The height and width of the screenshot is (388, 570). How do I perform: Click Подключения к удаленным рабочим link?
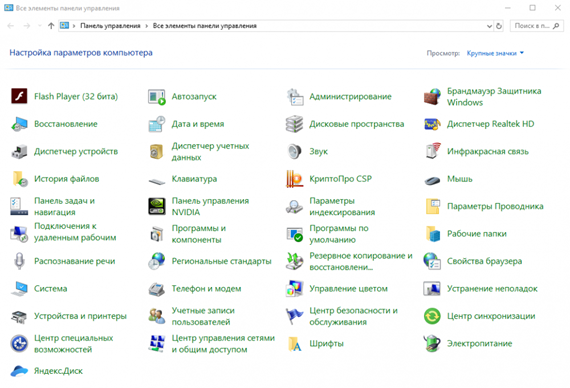point(75,232)
